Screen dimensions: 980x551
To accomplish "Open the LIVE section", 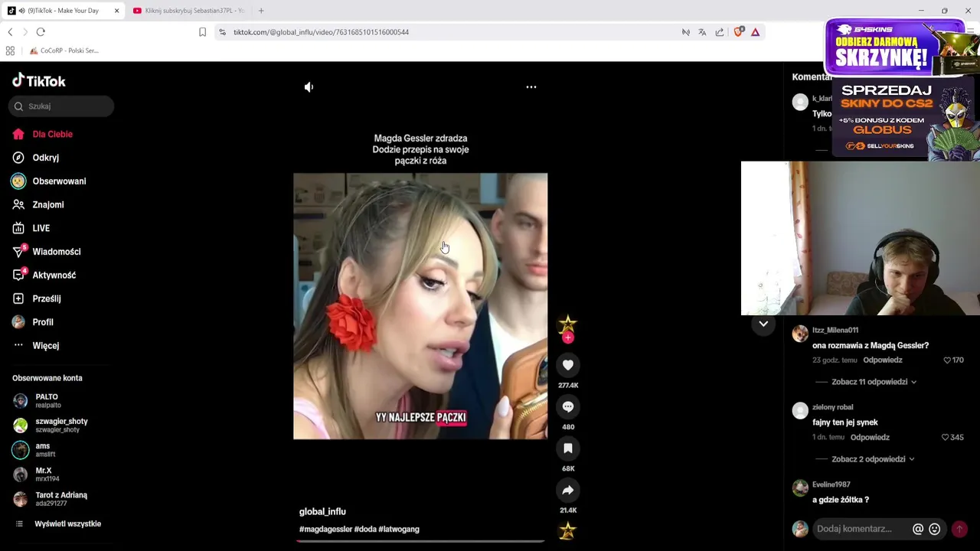I will (x=41, y=228).
